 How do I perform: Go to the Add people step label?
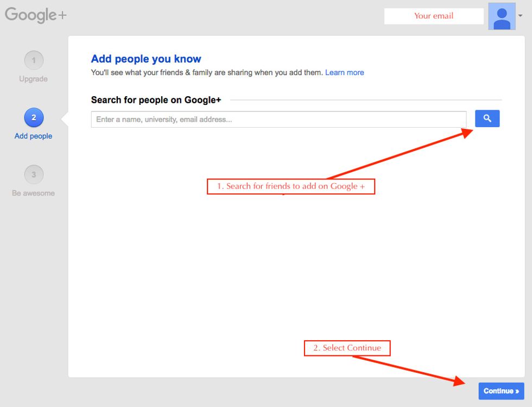point(33,136)
